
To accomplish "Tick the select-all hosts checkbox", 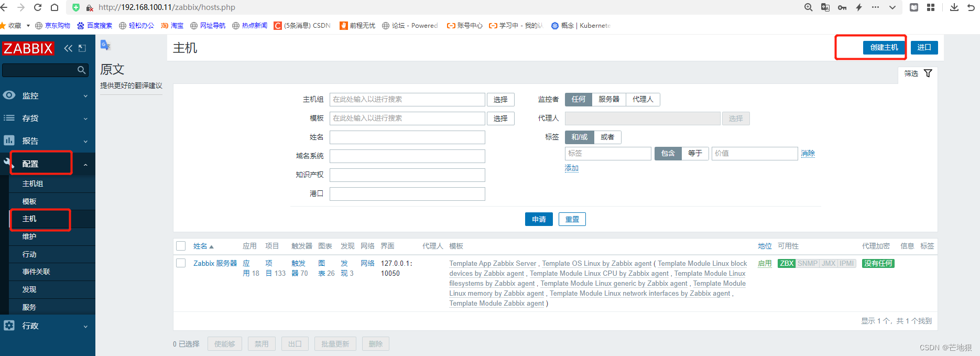I will 181,246.
